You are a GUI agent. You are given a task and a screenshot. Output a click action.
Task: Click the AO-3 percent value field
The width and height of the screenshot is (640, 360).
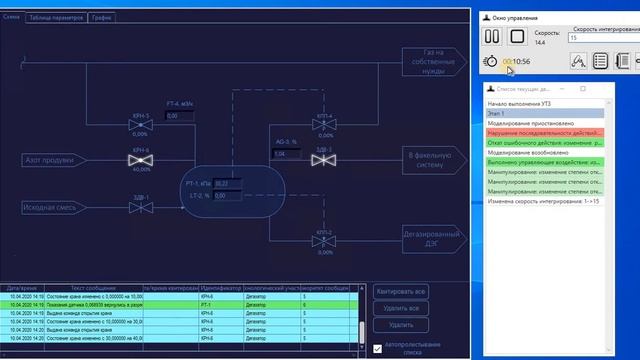(287, 154)
